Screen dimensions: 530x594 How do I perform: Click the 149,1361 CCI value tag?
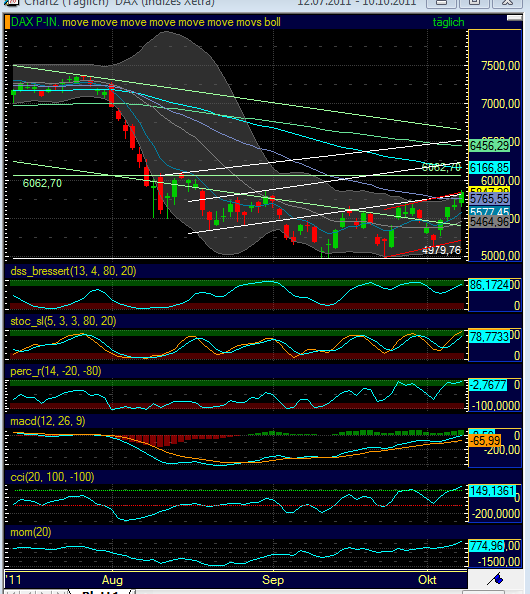point(492,491)
